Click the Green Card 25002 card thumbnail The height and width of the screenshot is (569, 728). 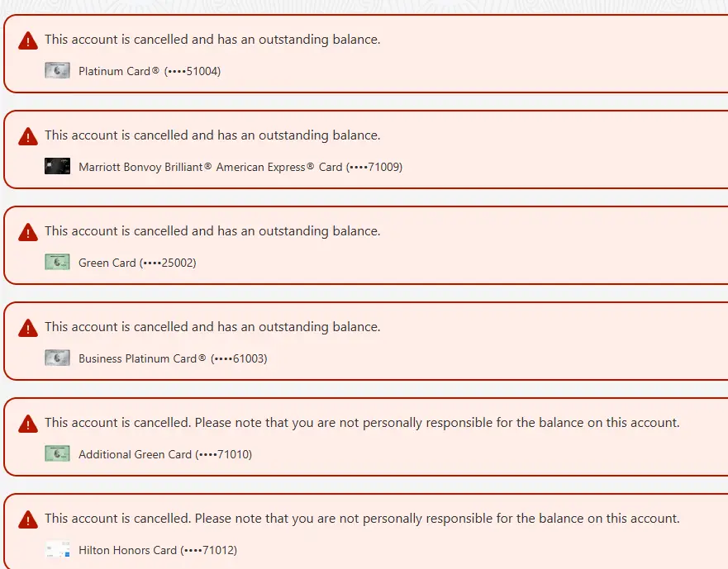coord(57,263)
